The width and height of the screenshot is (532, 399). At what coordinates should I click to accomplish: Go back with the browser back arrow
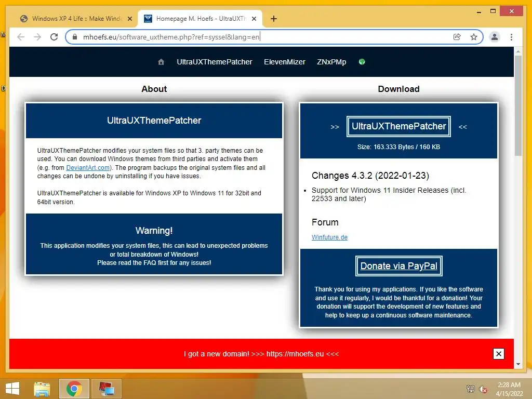click(x=21, y=37)
